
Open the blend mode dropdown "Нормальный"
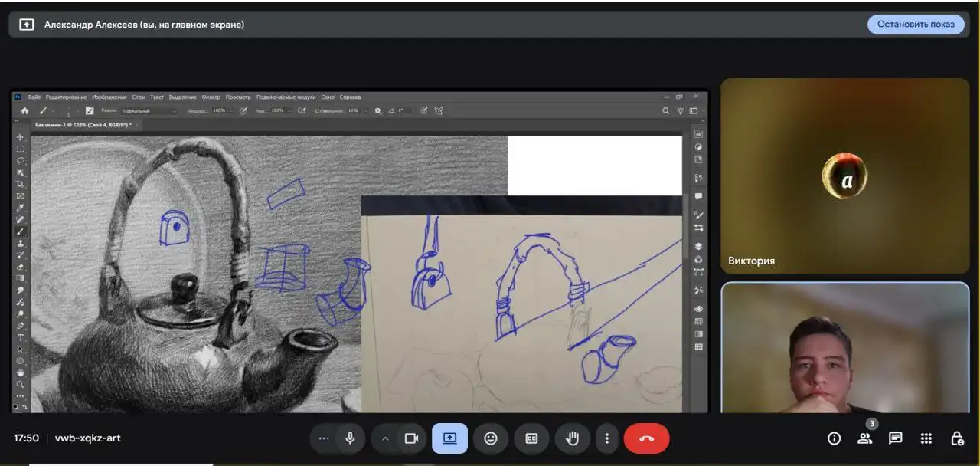(x=149, y=110)
